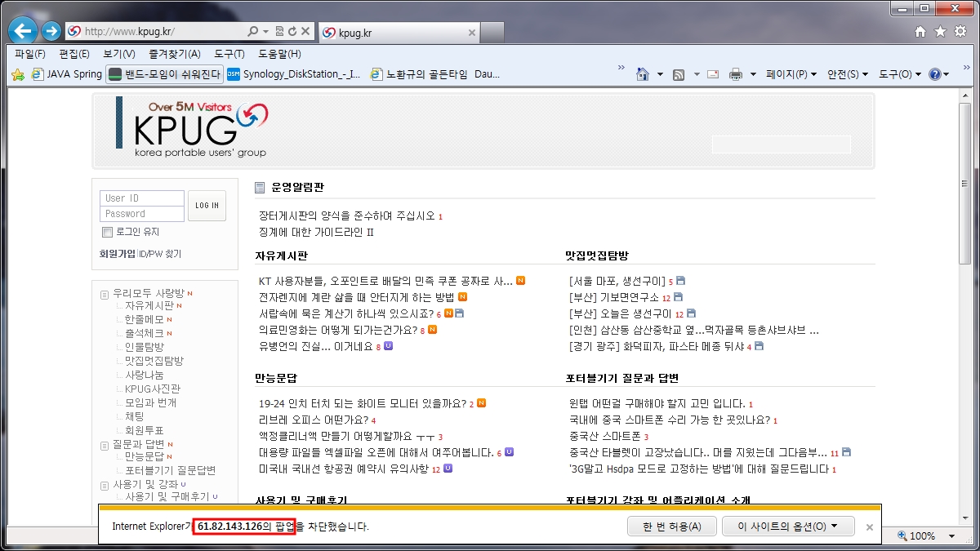Open the 즐겨찾기(A) menu
This screenshot has height=551, width=980.
(175, 54)
